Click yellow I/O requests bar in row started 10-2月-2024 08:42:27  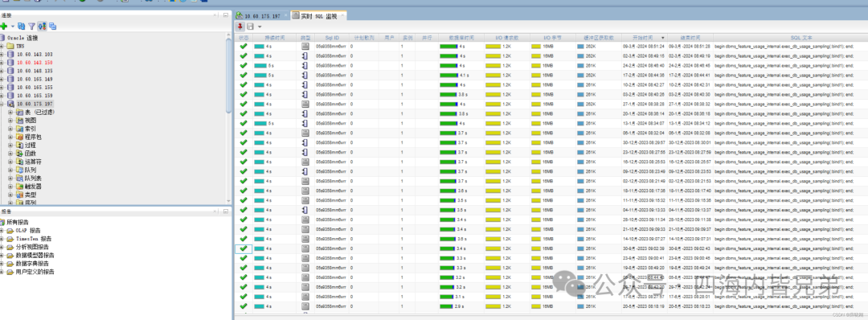pos(493,84)
